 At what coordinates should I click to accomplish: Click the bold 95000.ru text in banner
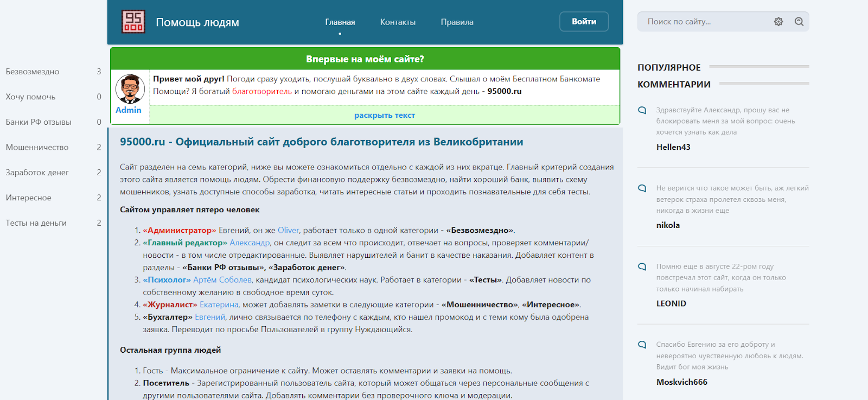pyautogui.click(x=505, y=91)
